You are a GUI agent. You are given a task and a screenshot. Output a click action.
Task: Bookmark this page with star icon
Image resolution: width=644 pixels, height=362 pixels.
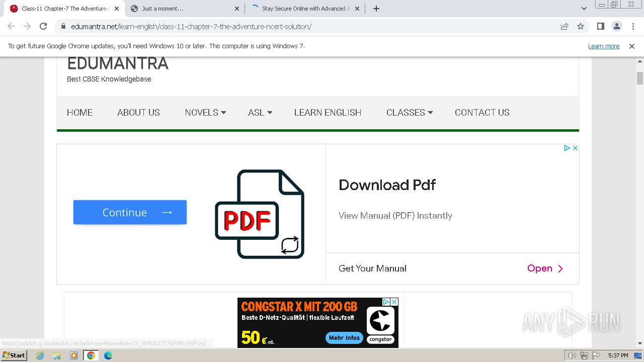coord(581,26)
